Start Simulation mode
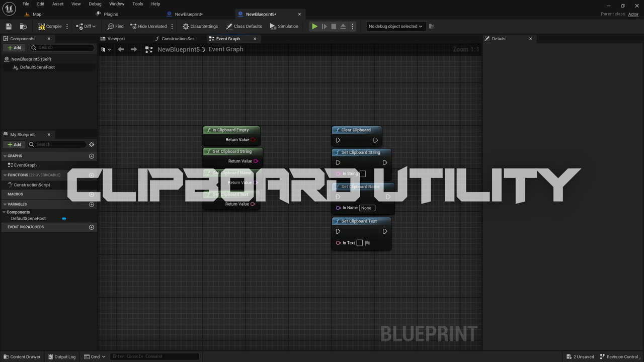 (284, 26)
